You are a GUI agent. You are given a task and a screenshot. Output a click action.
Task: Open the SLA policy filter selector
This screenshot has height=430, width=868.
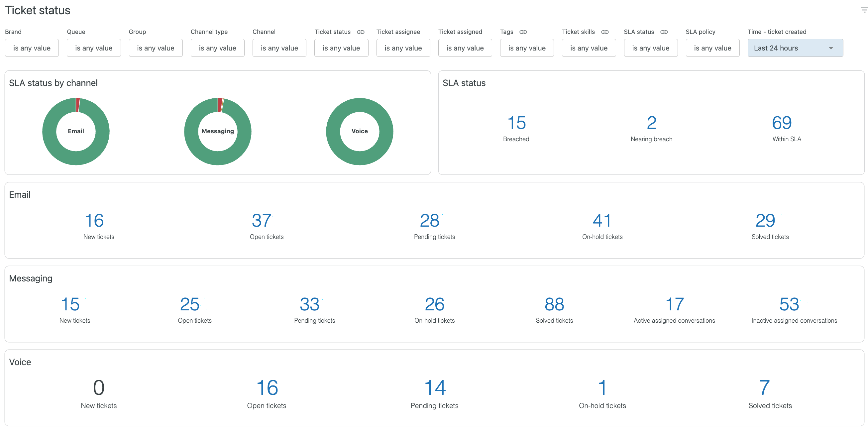coord(712,48)
